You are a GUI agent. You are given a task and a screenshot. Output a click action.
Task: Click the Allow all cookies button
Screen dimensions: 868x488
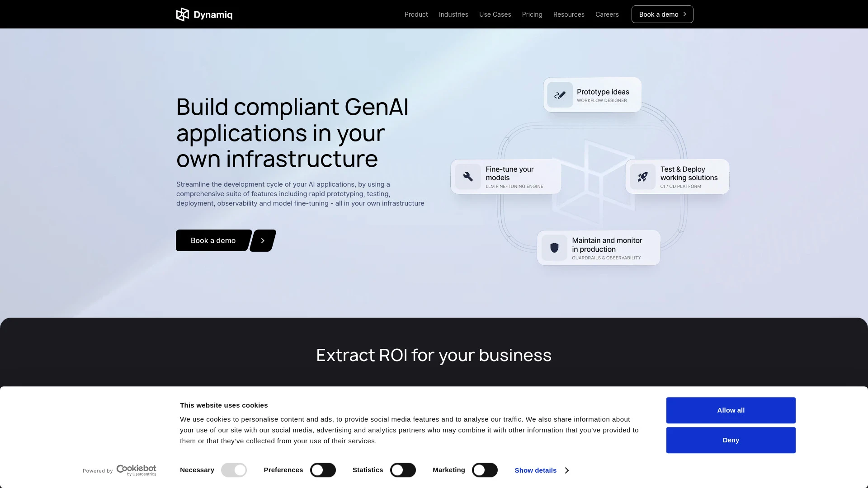731,410
